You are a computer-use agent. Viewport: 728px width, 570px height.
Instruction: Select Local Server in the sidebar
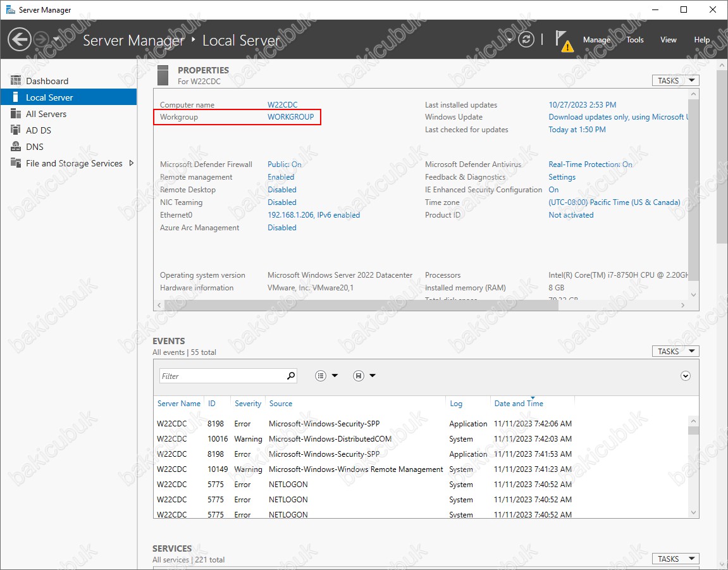point(69,97)
